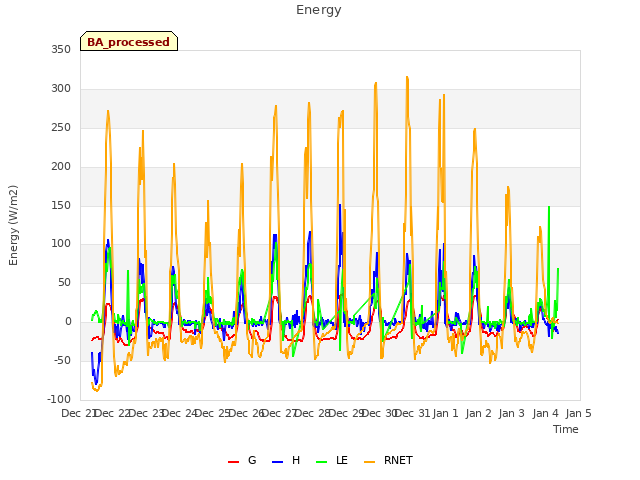Click the BA_processed label box
This screenshot has height=480, width=640.
click(129, 41)
